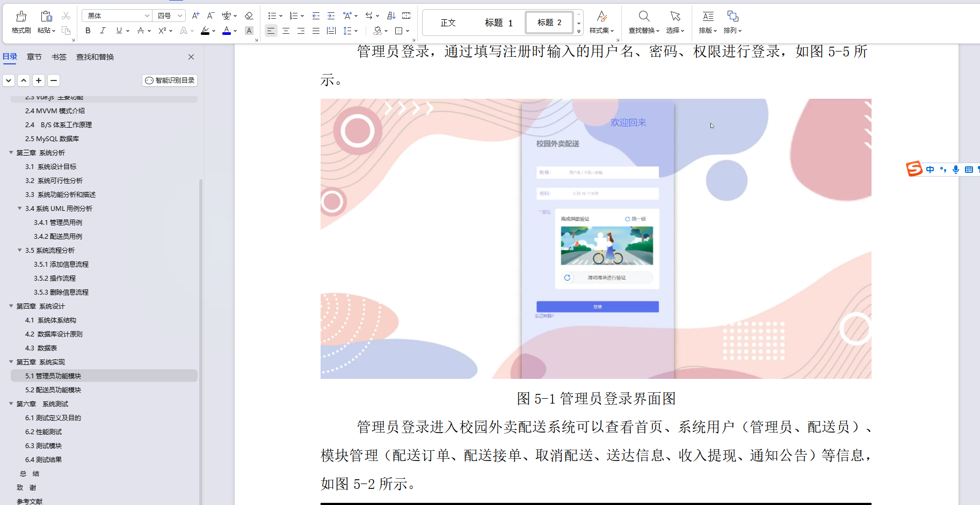This screenshot has width=980, height=505.
Task: Toggle superscript X² formatting
Action: [x=162, y=31]
